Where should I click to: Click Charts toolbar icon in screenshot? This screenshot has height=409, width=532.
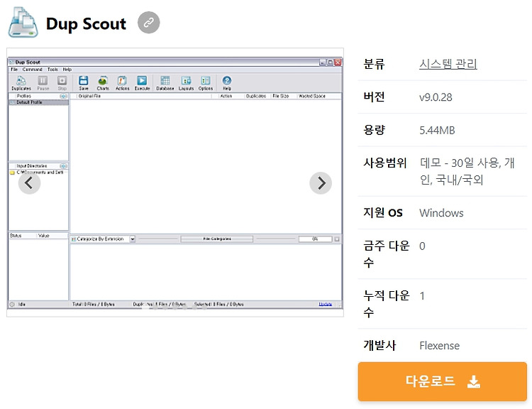(103, 83)
